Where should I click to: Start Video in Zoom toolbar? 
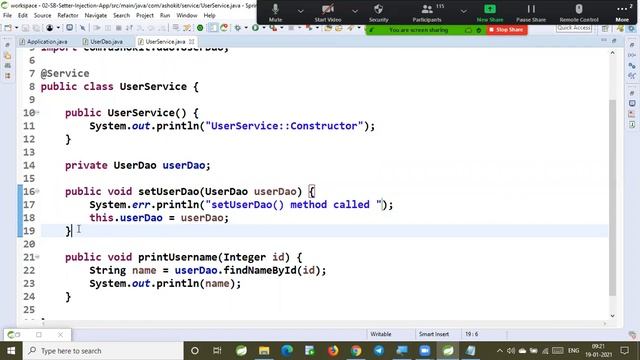327,13
